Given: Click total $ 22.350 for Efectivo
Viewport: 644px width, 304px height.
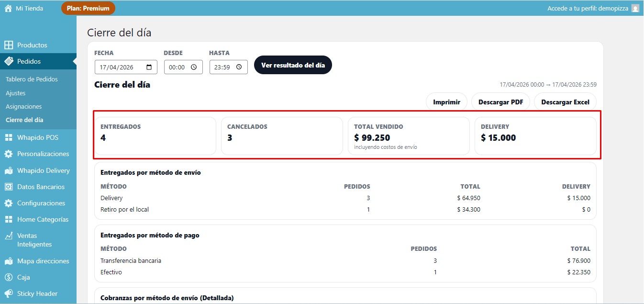Looking at the screenshot, I should [578, 272].
